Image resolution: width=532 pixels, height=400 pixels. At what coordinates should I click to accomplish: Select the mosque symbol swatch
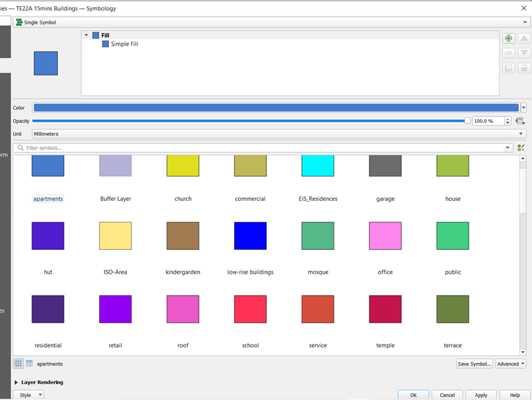point(318,236)
